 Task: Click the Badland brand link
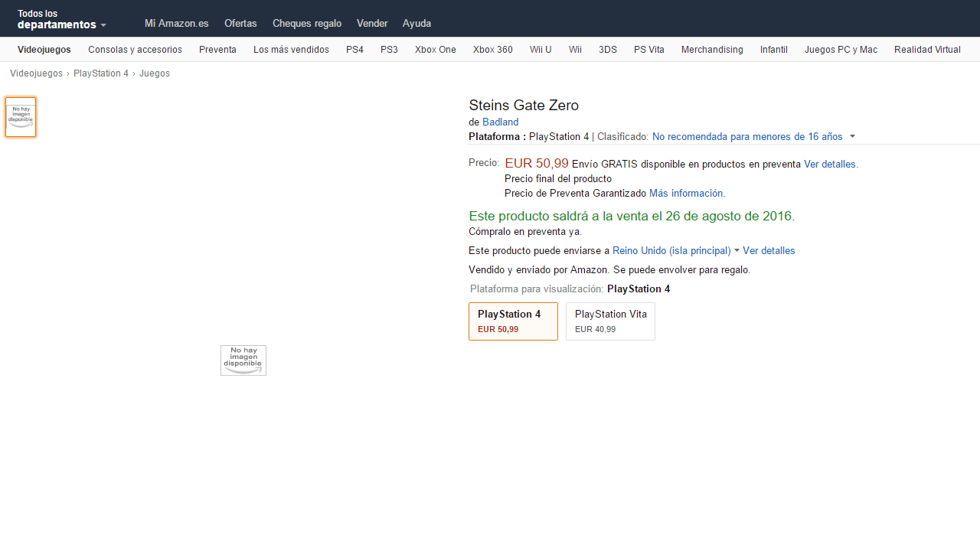[x=500, y=122]
